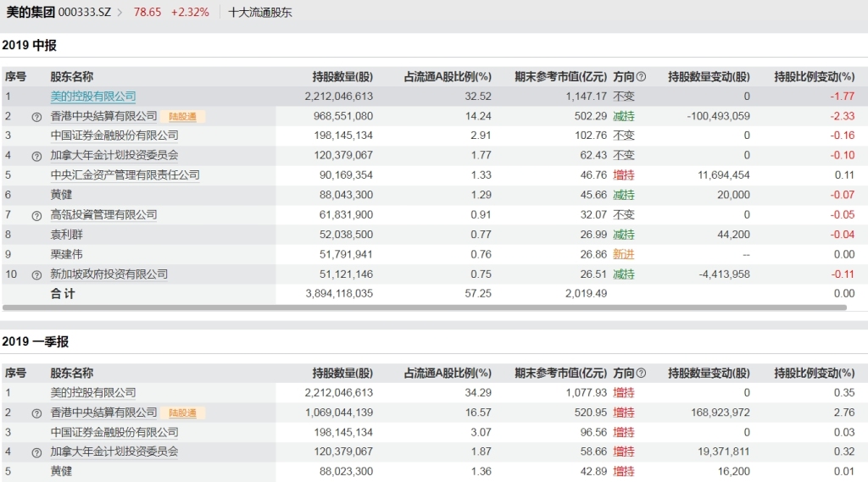Select the 十大流通股东 tab label
Viewport: 868px width, 482px height.
tap(259, 12)
